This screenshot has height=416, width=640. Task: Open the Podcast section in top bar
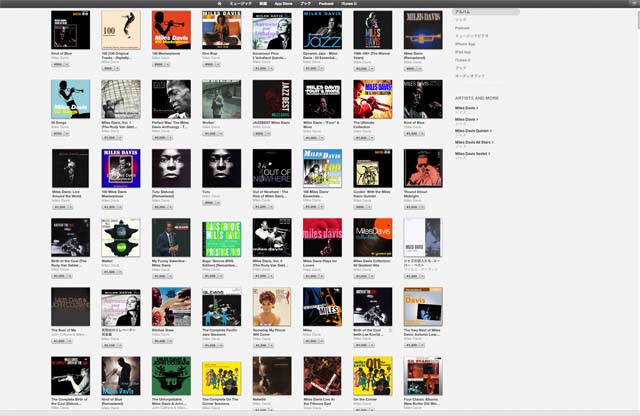(326, 3)
